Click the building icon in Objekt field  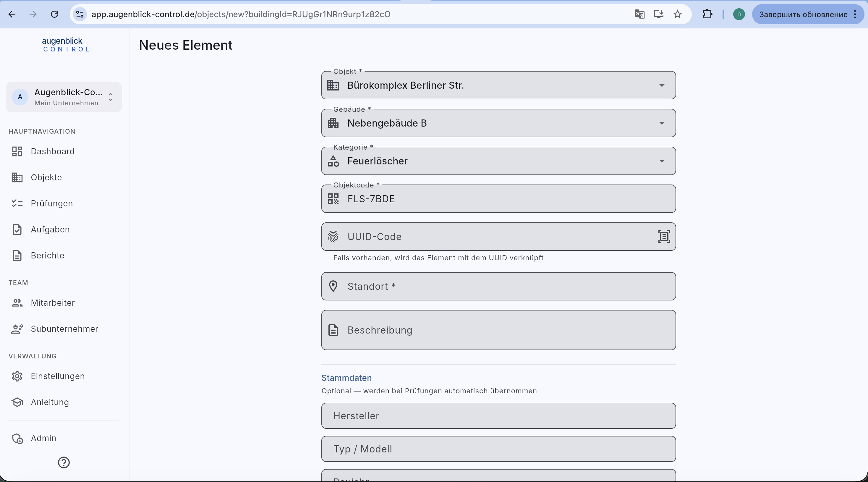(333, 85)
